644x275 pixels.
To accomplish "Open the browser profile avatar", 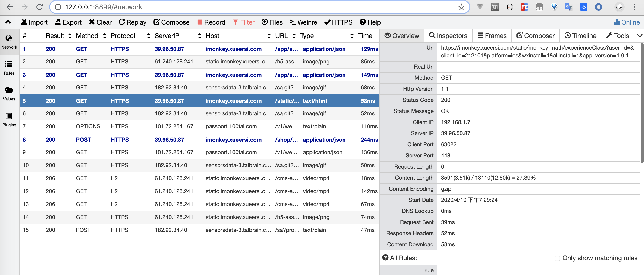I will (619, 7).
